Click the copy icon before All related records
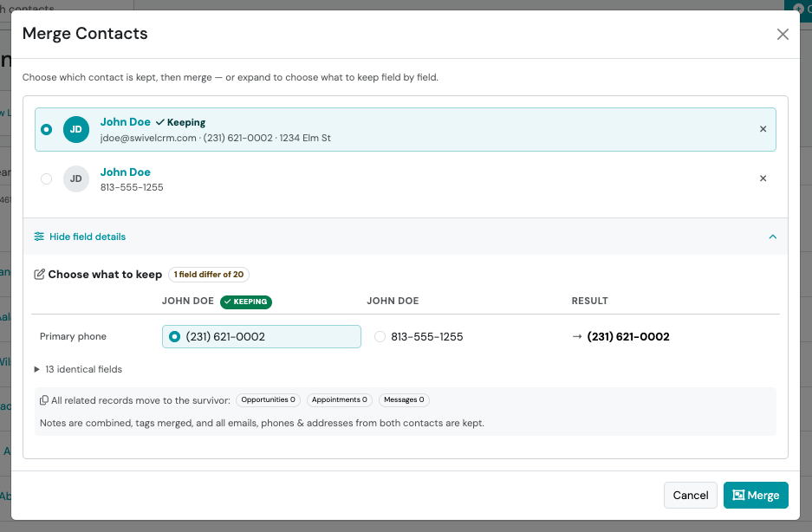This screenshot has height=532, width=812. 44,400
